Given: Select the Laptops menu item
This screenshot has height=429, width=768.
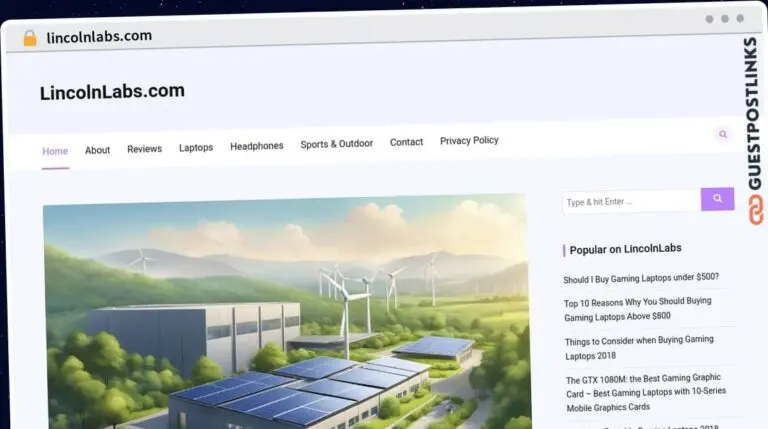Looking at the screenshot, I should [x=196, y=147].
